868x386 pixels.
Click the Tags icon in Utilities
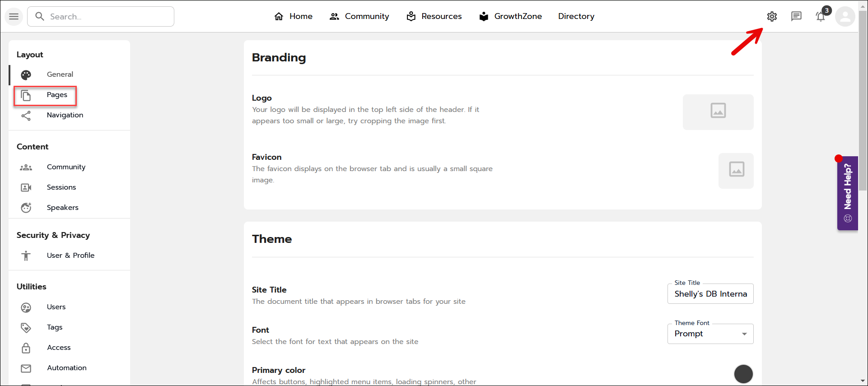coord(26,328)
